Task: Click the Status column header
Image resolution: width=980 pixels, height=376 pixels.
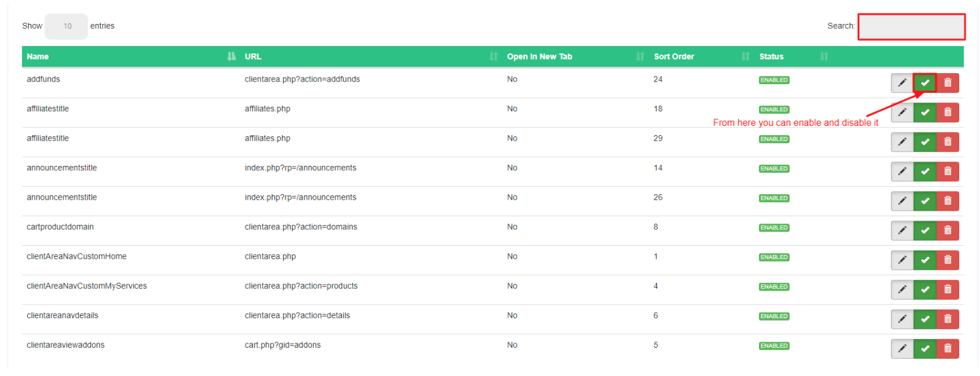Action: 771,57
